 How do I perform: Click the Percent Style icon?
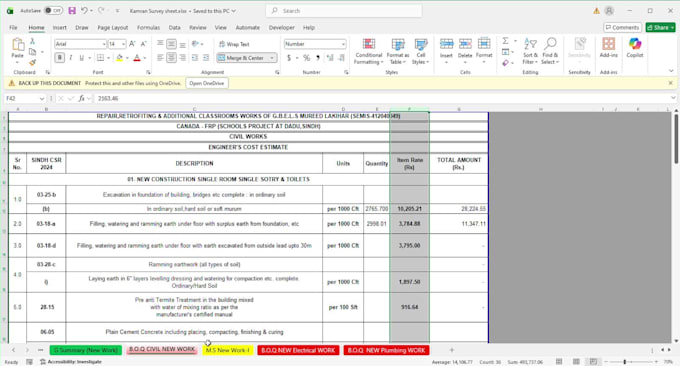307,58
